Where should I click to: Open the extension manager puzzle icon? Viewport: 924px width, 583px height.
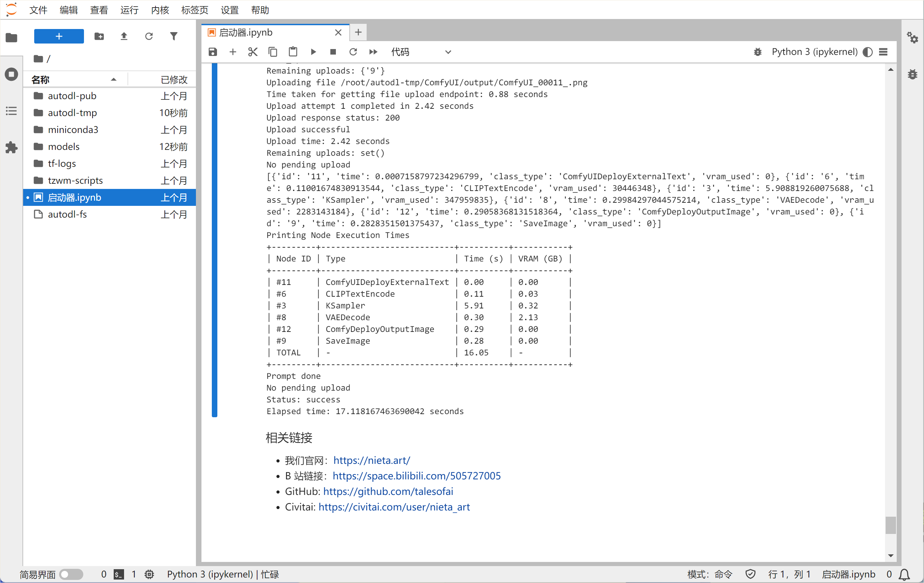[x=11, y=147]
